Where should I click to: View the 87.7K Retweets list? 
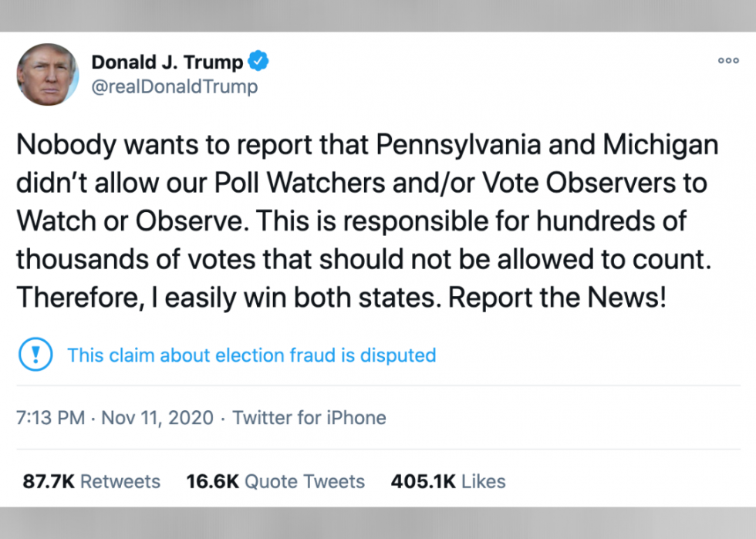tap(91, 481)
